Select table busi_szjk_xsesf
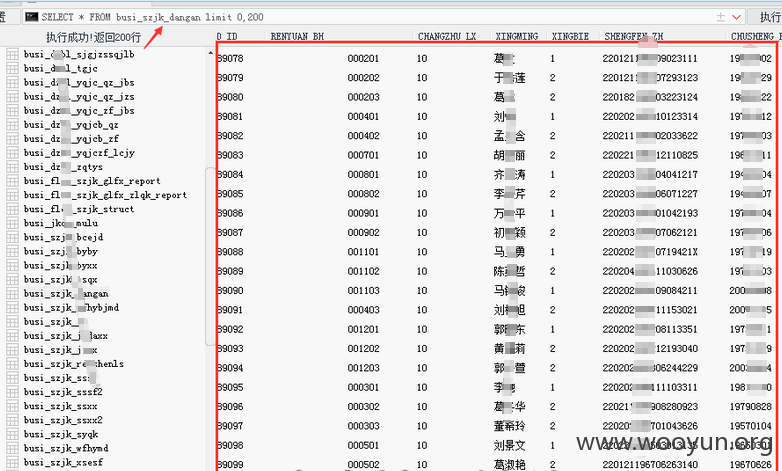782x471 pixels. tap(63, 462)
